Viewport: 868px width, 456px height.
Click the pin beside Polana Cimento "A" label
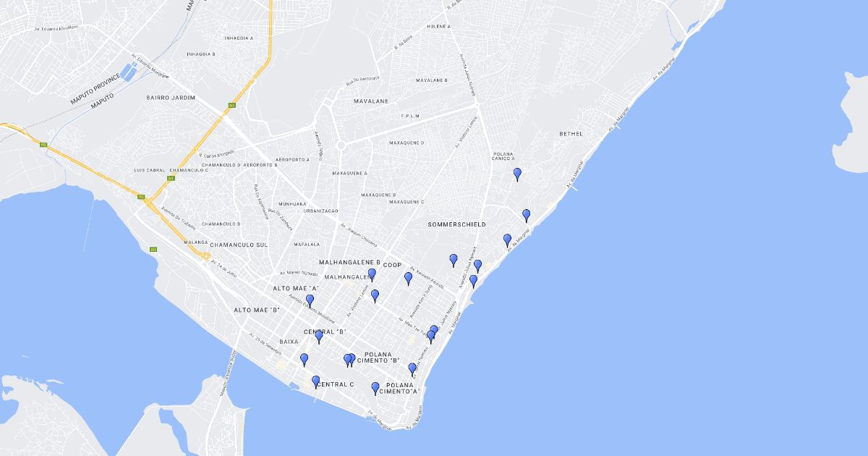375,388
